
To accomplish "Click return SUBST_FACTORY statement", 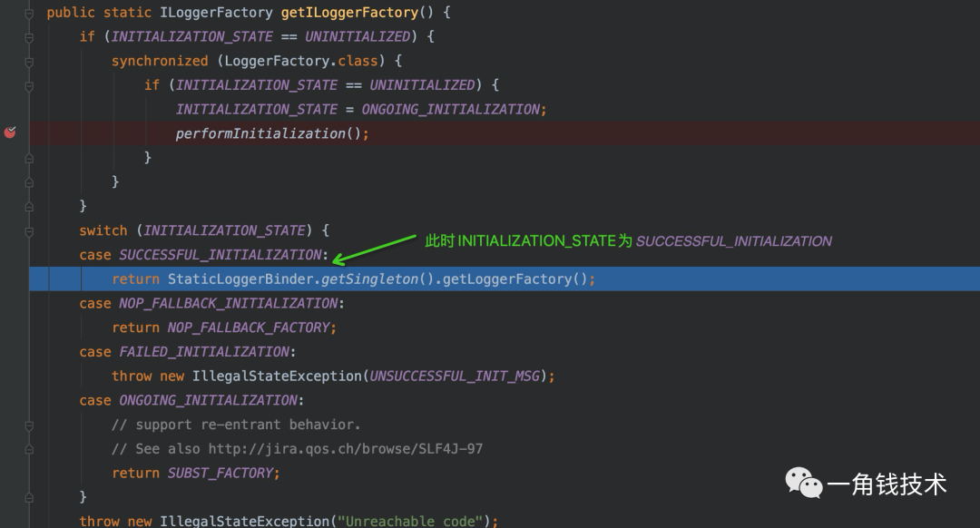I will (x=196, y=473).
